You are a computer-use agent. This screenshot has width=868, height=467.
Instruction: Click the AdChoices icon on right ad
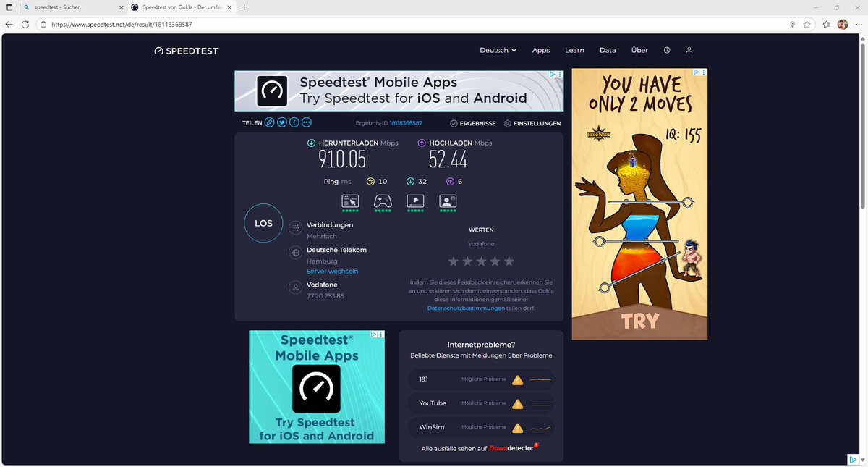click(698, 72)
